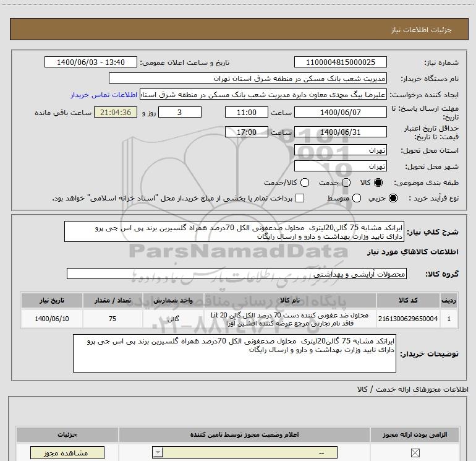The image size is (476, 461).
Task: Click the کد کالا column header
Action: pos(408,300)
